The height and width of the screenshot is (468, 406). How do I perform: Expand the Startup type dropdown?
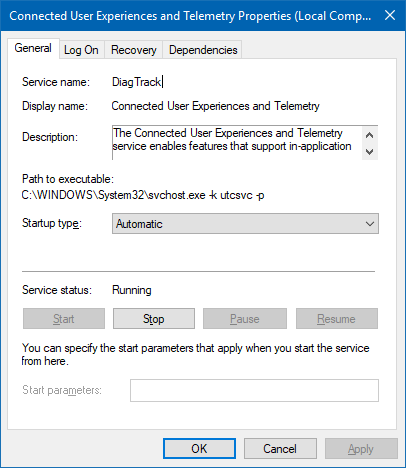coord(245,224)
